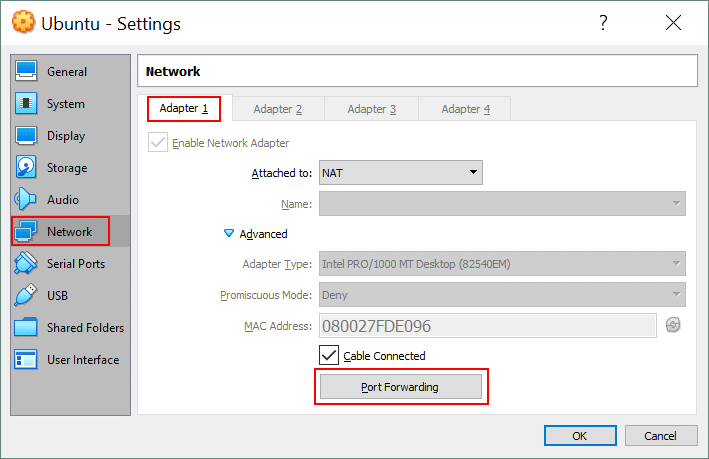
Task: Uncheck the Cable Connected checkbox
Action: pos(328,355)
